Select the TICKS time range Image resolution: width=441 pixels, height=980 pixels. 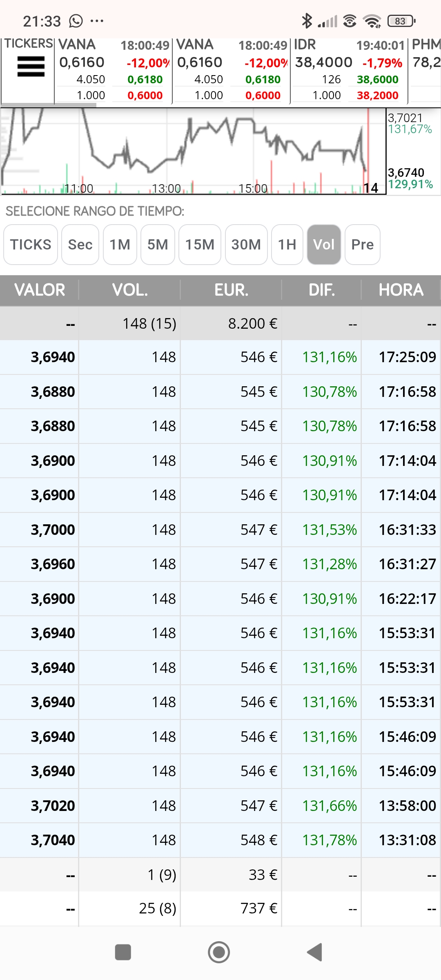point(31,245)
